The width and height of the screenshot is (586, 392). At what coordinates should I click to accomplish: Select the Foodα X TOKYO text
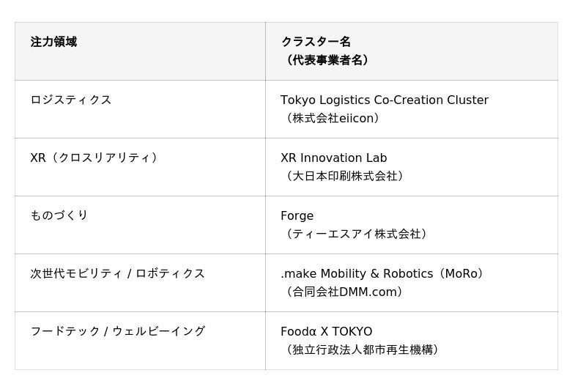326,331
